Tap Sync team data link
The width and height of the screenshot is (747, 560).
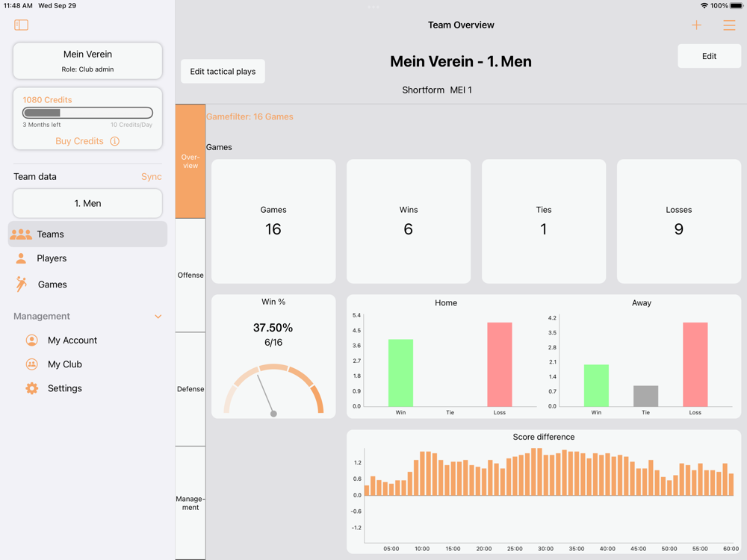pos(152,177)
